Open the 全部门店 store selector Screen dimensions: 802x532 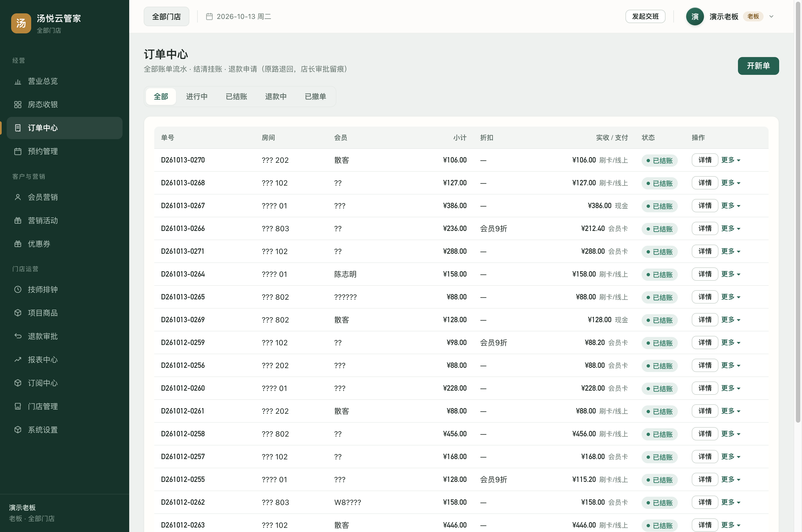pos(166,16)
